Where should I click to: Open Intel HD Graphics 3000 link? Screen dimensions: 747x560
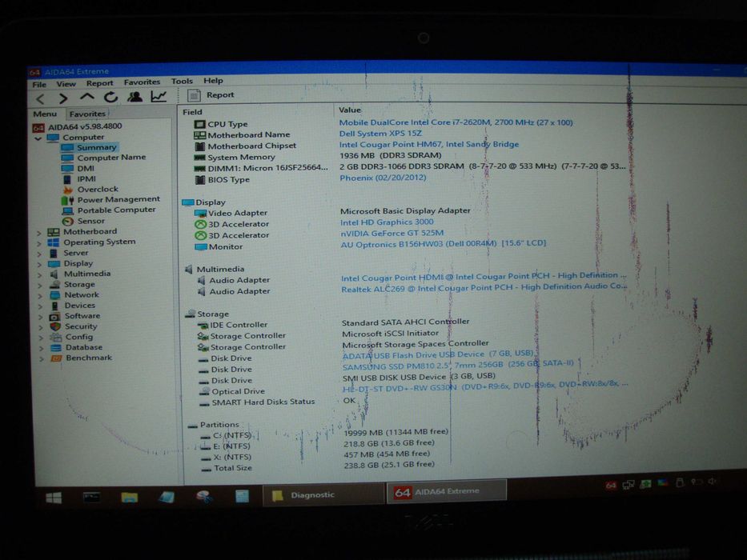click(x=387, y=222)
